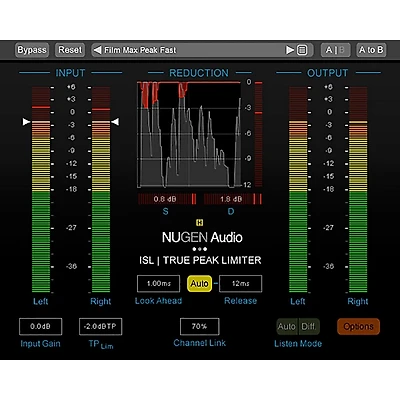Open the preset list icon

[x=302, y=50]
